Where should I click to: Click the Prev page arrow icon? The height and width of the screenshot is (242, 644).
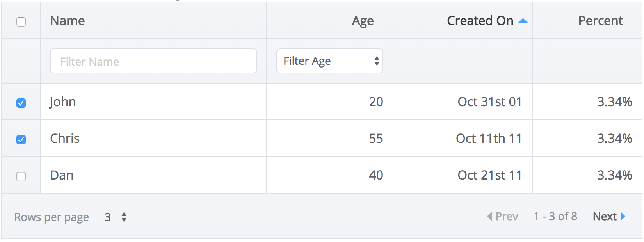coord(489,216)
